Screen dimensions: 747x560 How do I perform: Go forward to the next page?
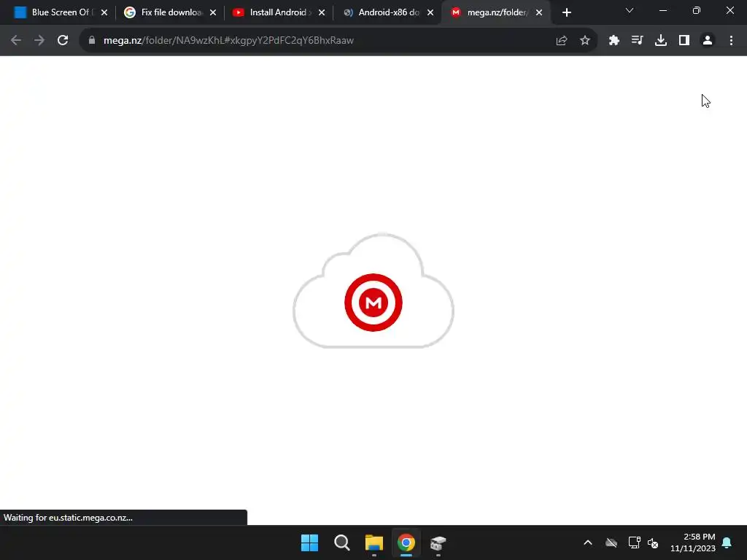[39, 41]
